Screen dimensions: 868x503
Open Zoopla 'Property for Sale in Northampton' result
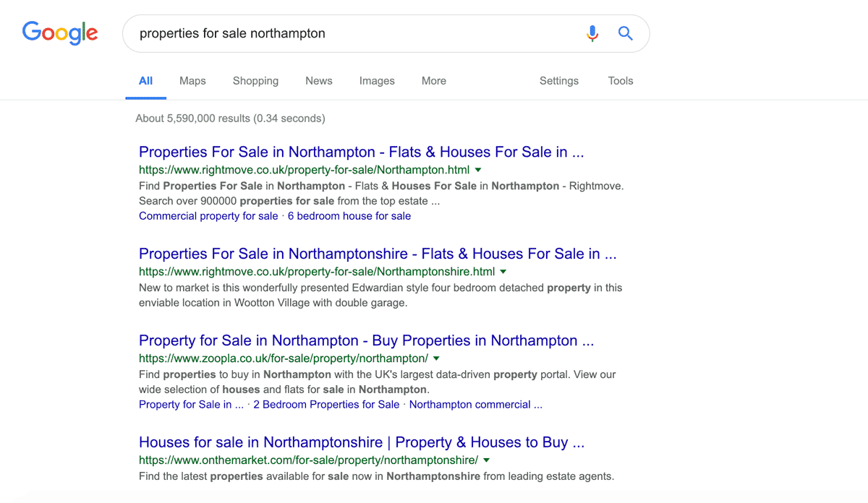coord(367,341)
